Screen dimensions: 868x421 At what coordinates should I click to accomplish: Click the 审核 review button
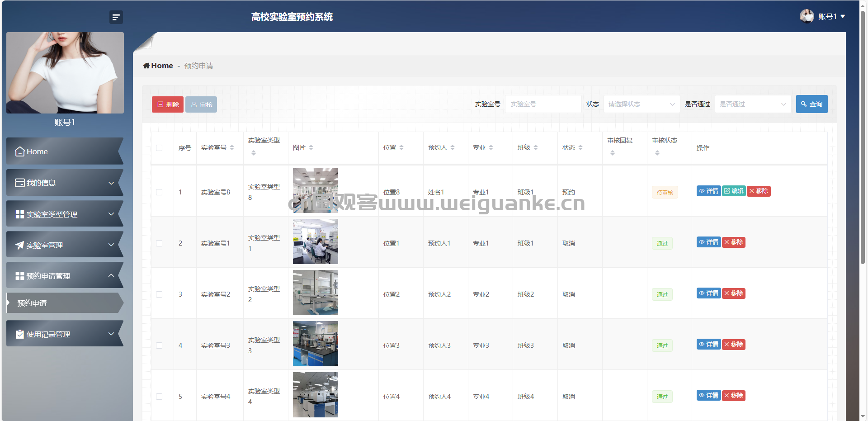coord(201,104)
